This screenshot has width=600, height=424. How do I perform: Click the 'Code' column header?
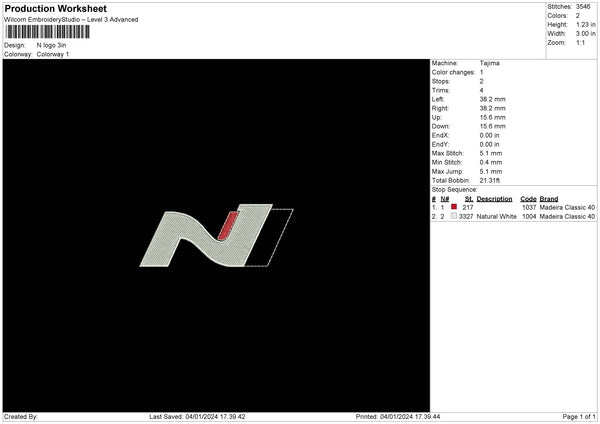point(528,199)
